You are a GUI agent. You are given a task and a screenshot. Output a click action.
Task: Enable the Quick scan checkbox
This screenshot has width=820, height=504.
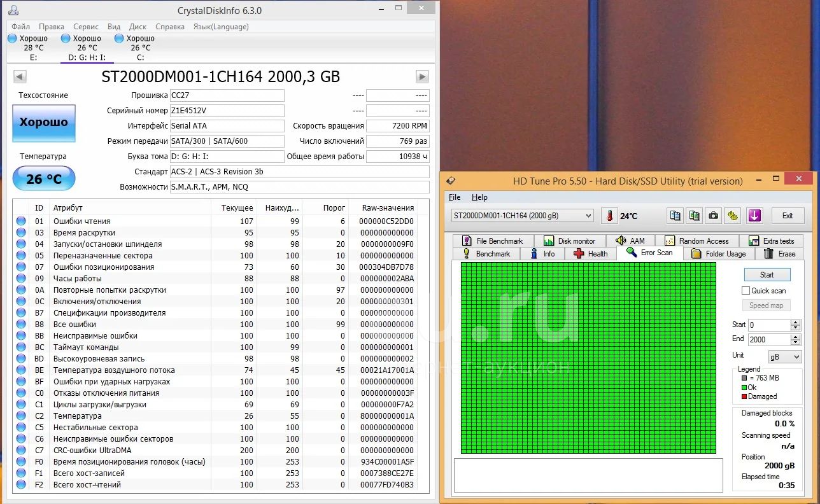coord(746,291)
